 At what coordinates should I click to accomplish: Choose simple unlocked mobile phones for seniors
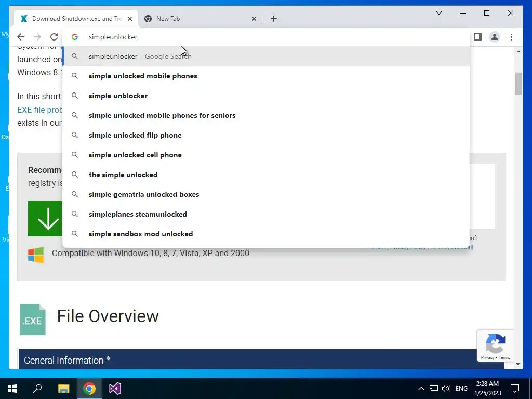click(x=267, y=115)
